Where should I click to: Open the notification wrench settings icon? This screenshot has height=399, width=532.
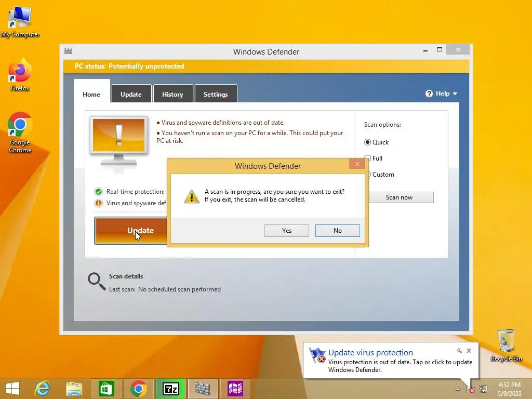click(459, 351)
